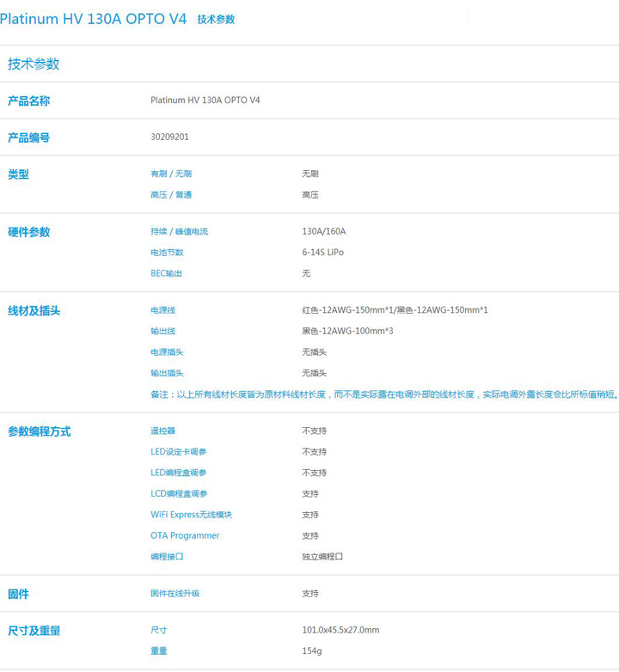Click the 无插头 value for 输出插头

point(314,373)
